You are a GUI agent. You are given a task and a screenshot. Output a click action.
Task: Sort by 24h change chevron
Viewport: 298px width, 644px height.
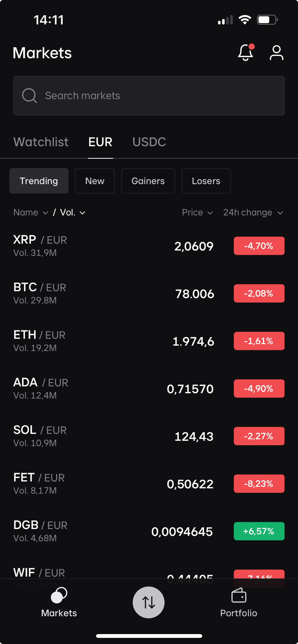pyautogui.click(x=280, y=213)
